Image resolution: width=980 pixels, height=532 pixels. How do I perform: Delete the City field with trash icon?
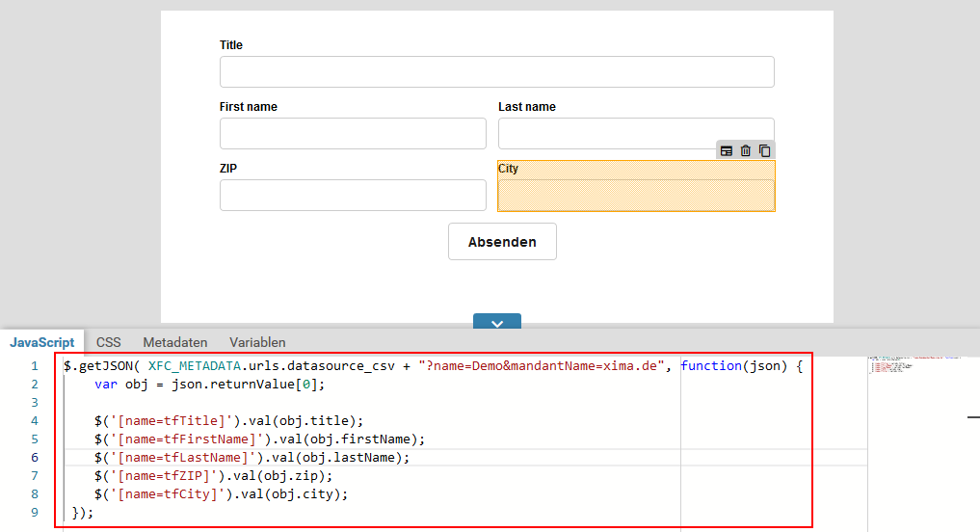click(746, 151)
